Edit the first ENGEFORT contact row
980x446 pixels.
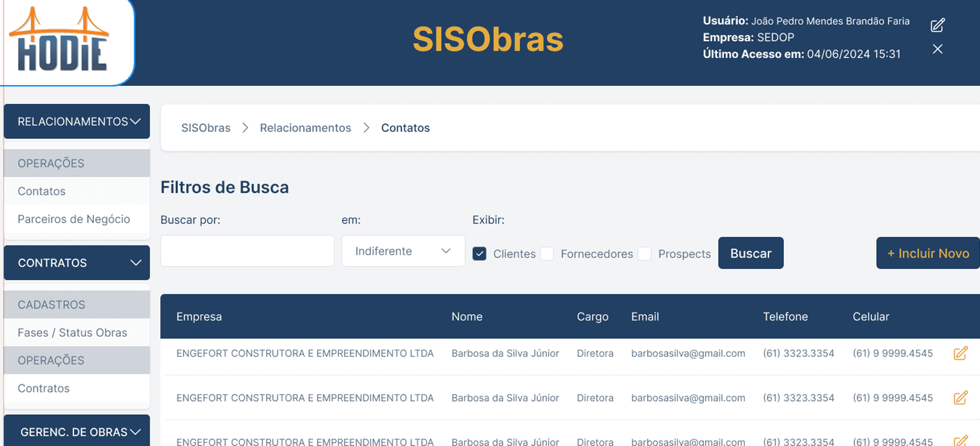tap(961, 353)
